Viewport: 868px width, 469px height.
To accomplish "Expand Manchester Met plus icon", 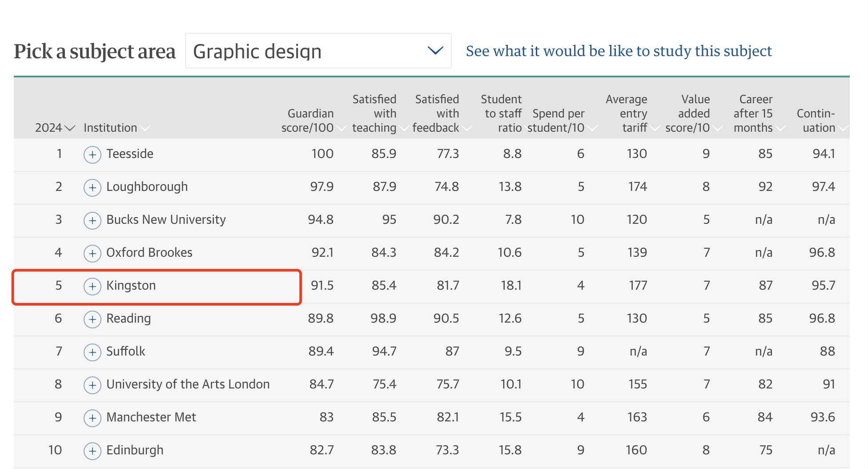I will click(x=92, y=418).
